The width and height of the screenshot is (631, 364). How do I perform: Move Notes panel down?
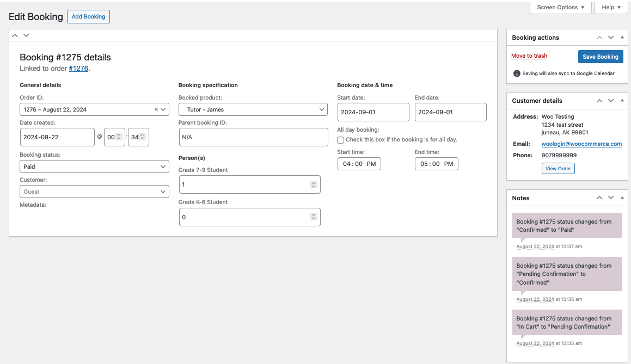click(x=611, y=198)
